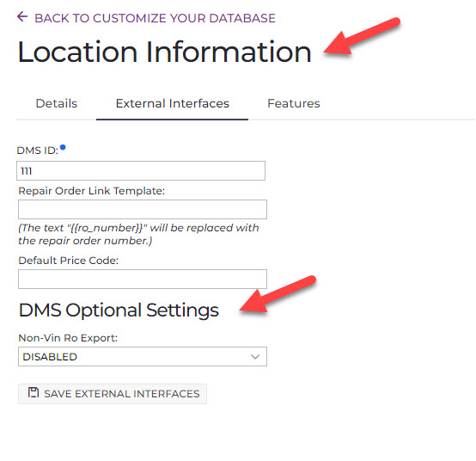Click the ro_number hint text

click(138, 234)
